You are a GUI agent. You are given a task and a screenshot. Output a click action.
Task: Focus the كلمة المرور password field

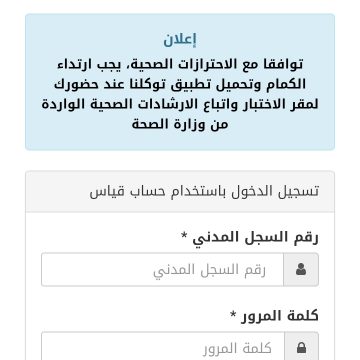tap(163, 346)
